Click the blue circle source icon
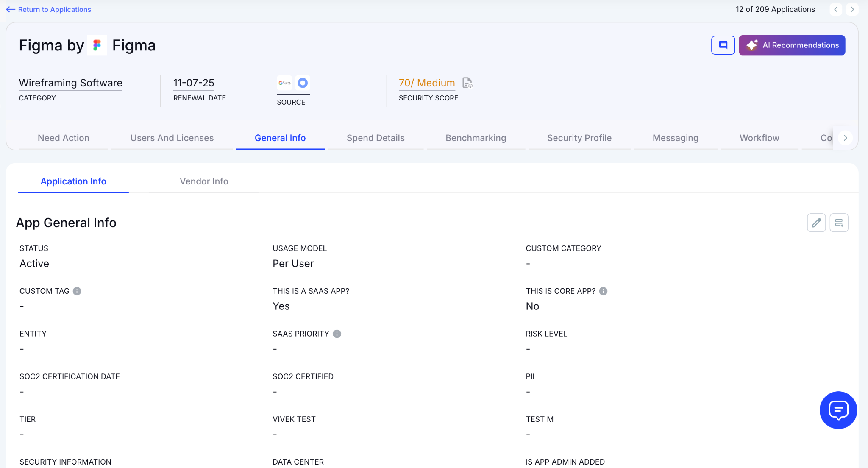The image size is (868, 468). 303,83
